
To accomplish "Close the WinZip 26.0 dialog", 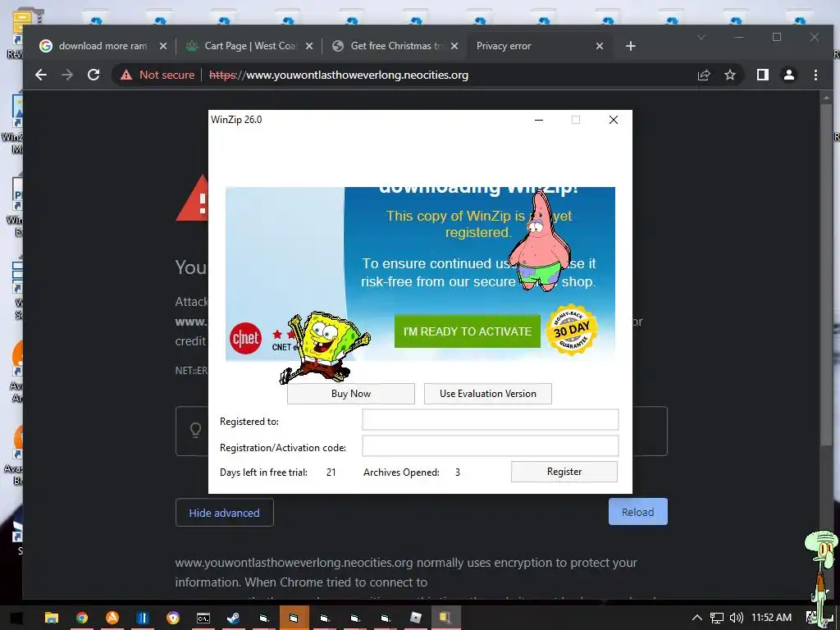I will click(614, 120).
